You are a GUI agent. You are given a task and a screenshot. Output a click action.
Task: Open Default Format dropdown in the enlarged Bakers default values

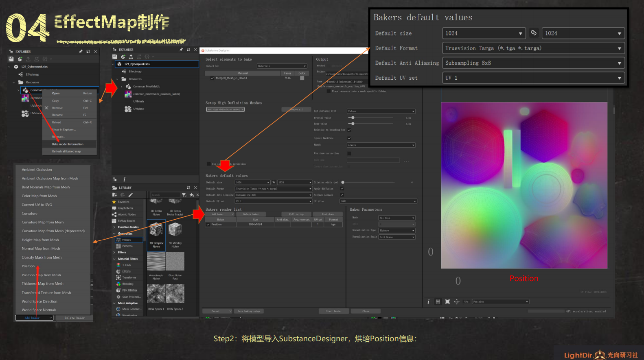point(533,48)
